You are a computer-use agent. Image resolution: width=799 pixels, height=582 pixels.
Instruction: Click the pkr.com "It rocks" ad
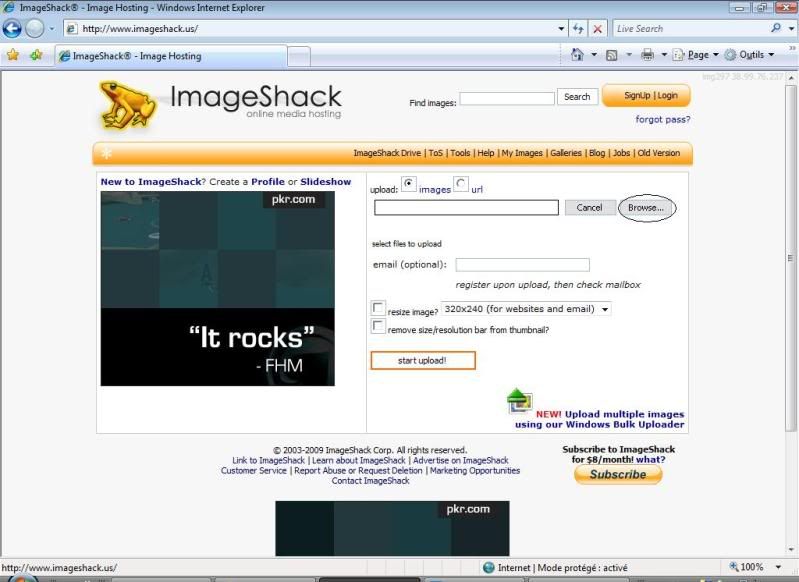point(218,288)
